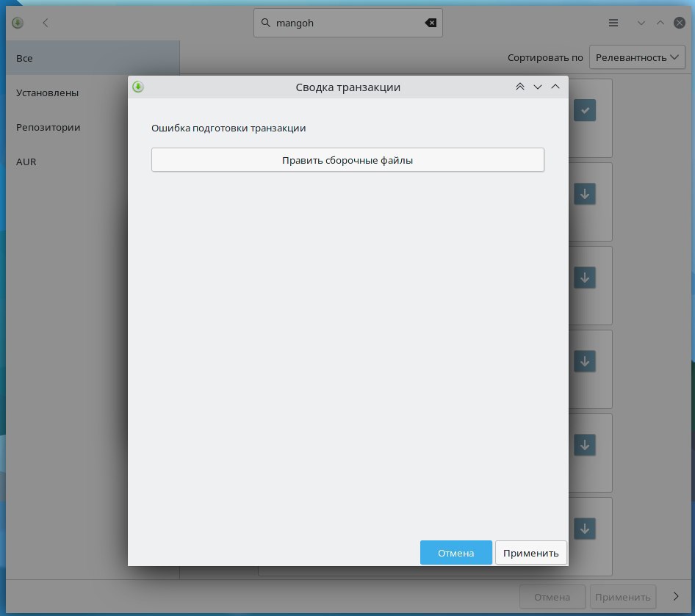
Task: Click the Pamac app icon in main window header
Action: [x=18, y=23]
